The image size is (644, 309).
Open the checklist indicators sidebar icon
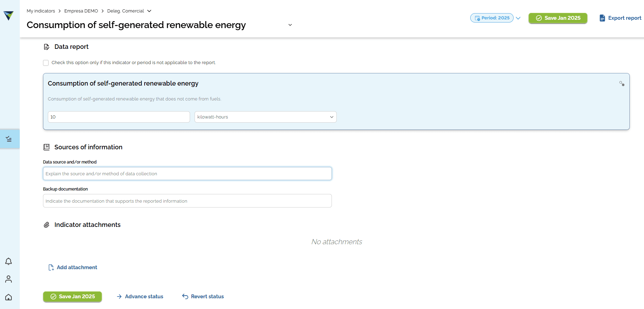[9, 139]
